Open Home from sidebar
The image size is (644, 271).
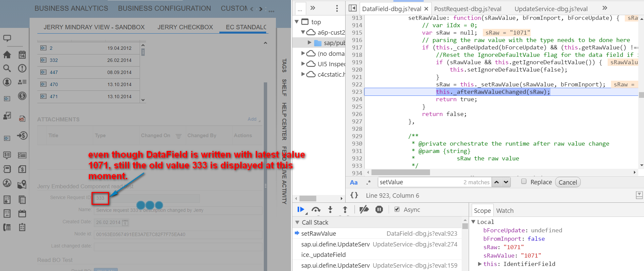coord(7,55)
